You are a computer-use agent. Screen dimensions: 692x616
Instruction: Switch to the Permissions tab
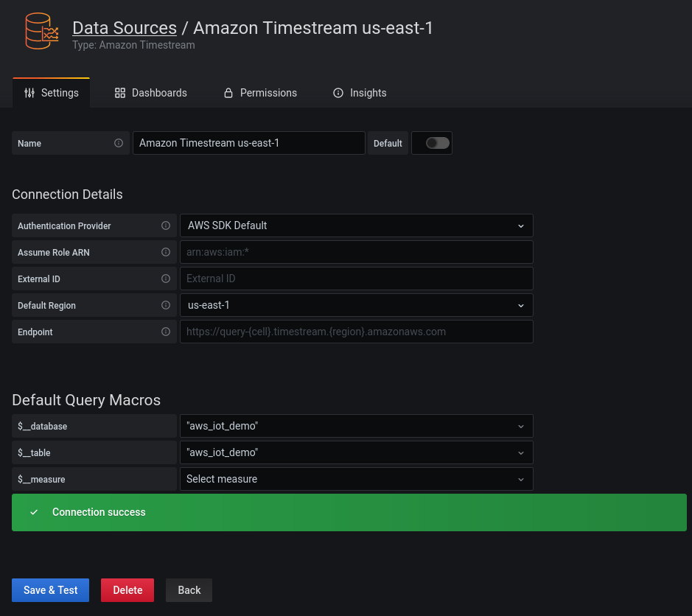pyautogui.click(x=260, y=93)
